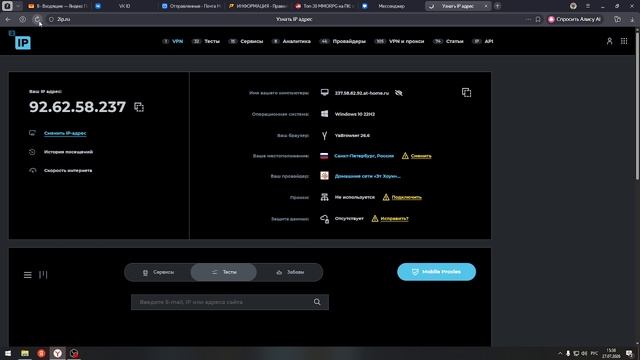The image size is (640, 360).
Task: Open Windows Start menu
Action: pos(8,353)
